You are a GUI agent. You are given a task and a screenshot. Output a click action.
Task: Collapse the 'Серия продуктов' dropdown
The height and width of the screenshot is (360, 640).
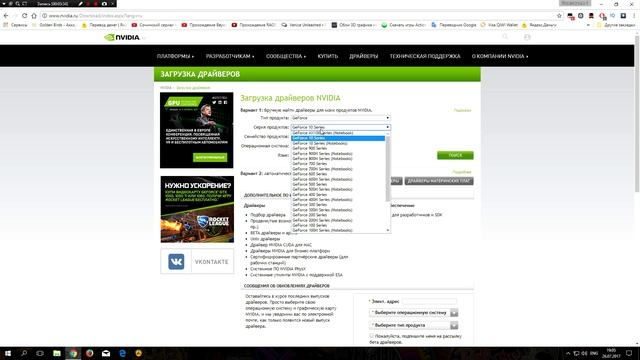click(x=340, y=127)
